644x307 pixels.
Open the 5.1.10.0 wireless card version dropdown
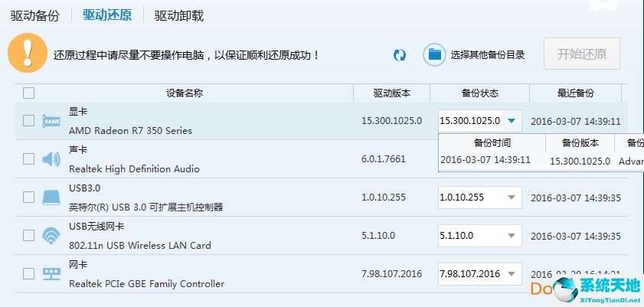point(512,236)
